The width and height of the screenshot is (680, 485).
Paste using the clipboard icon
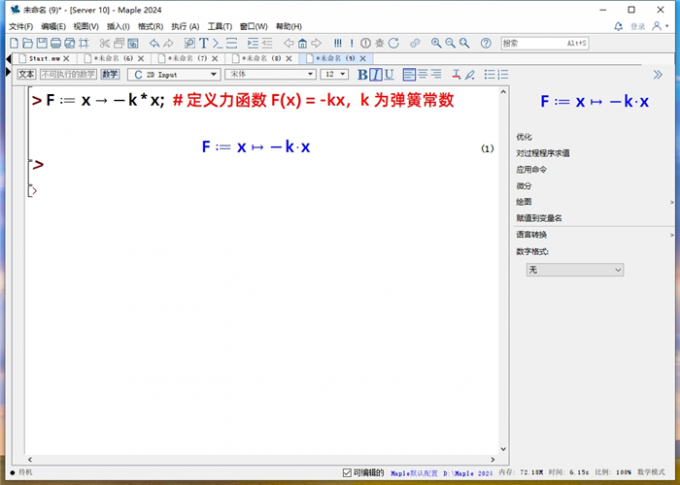pyautogui.click(x=133, y=43)
